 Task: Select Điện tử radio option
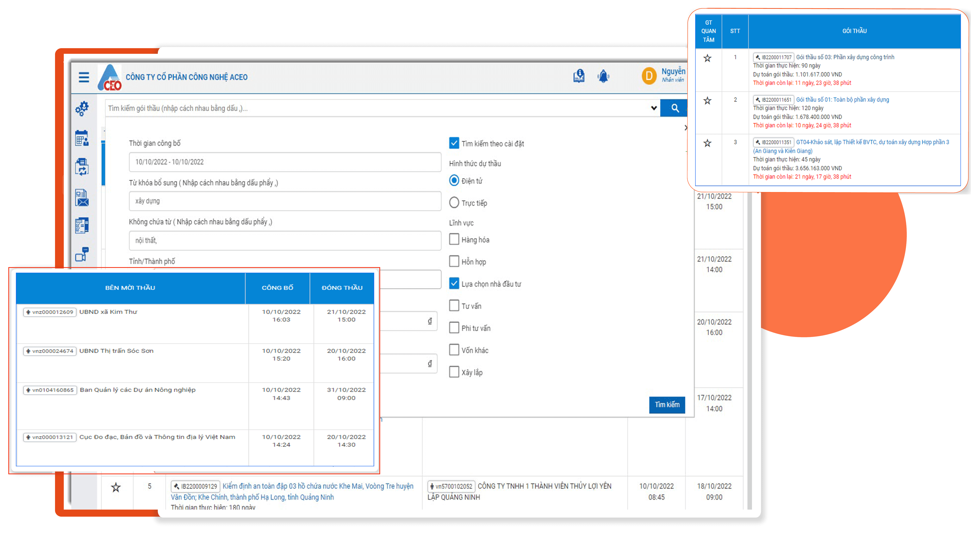click(x=454, y=181)
